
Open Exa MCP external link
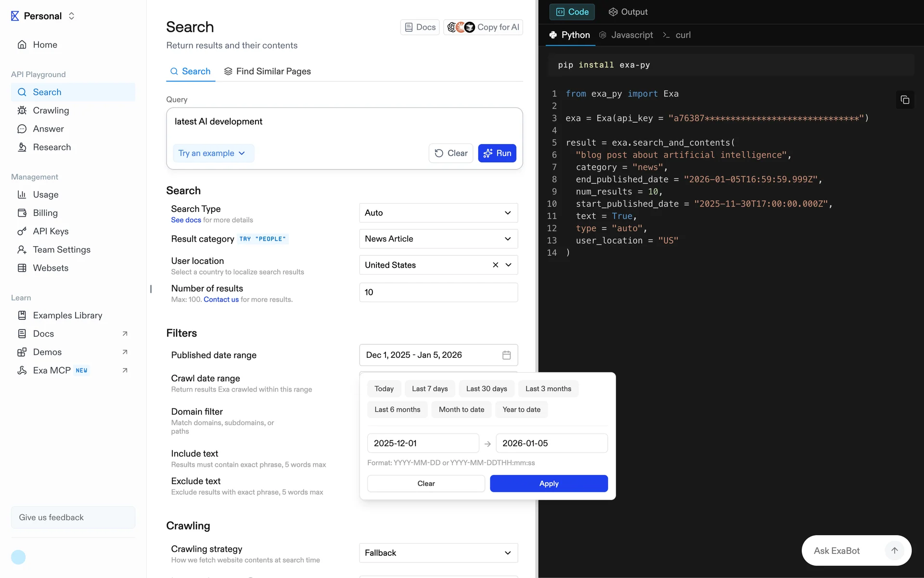pos(125,370)
